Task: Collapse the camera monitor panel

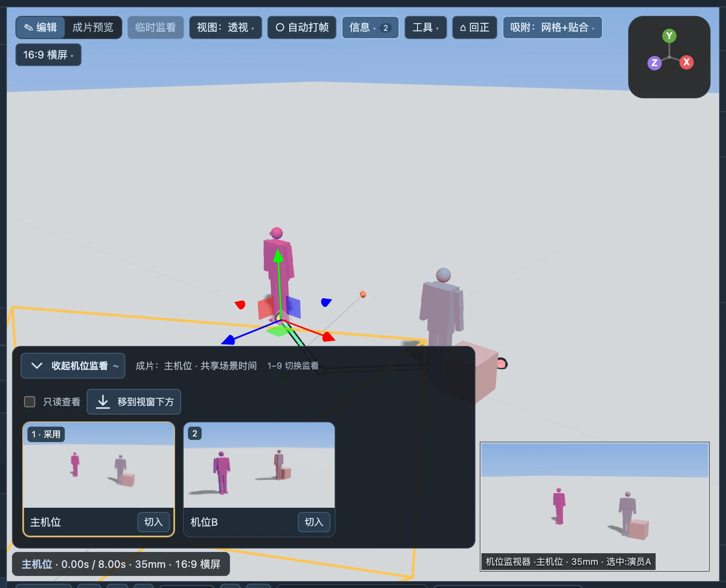Action: pos(73,366)
